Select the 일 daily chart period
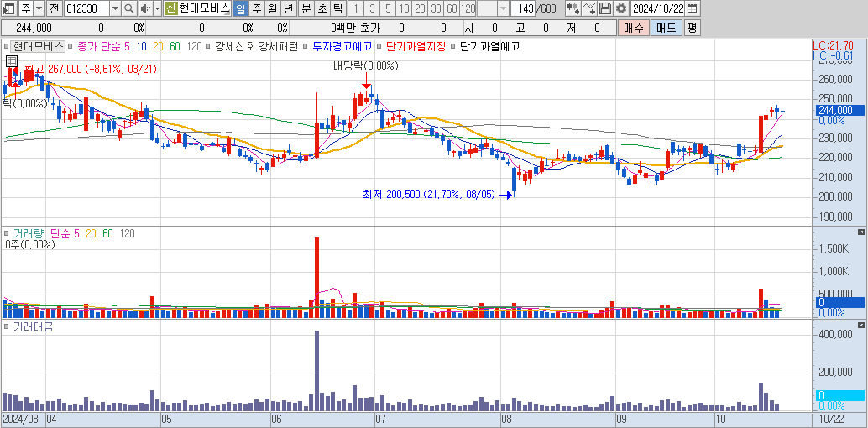 point(240,8)
